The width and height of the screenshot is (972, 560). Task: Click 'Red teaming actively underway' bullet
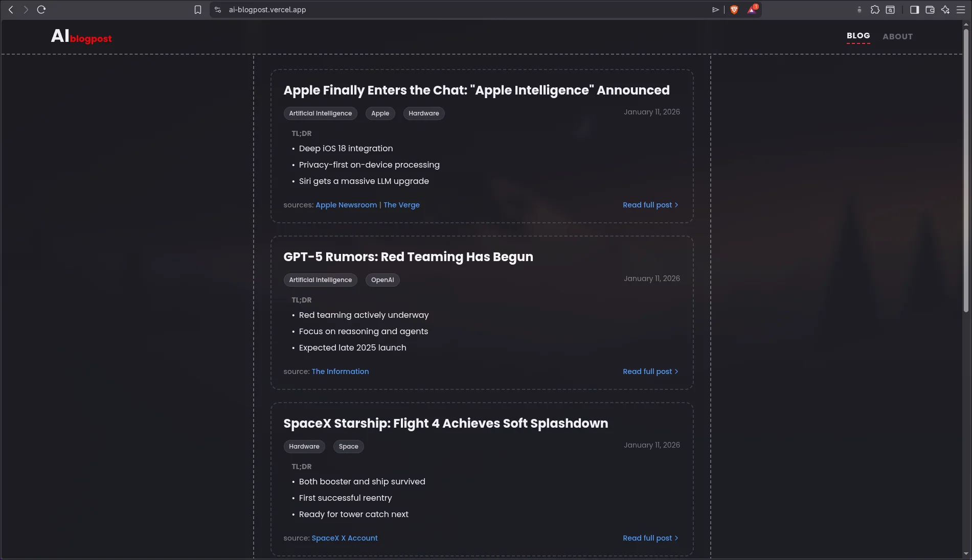[x=364, y=315]
